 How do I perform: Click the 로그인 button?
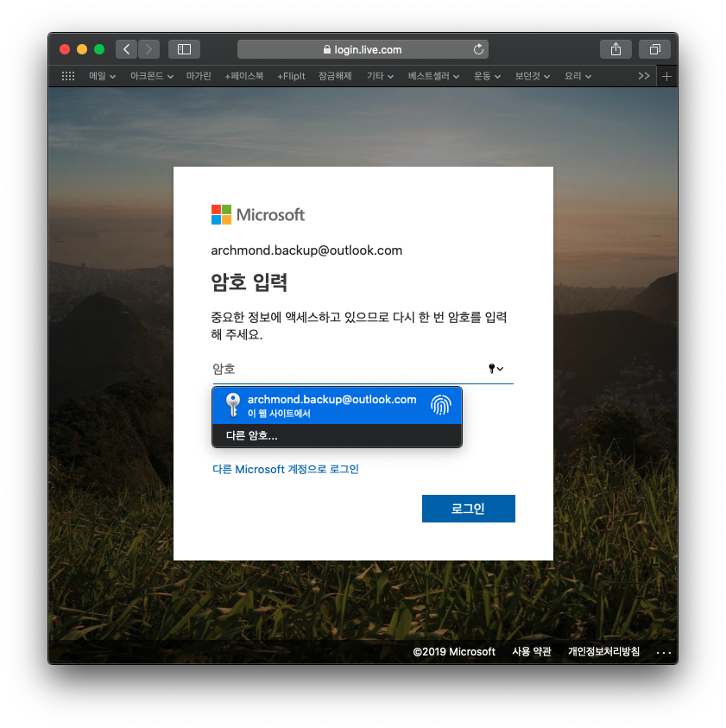pyautogui.click(x=469, y=509)
